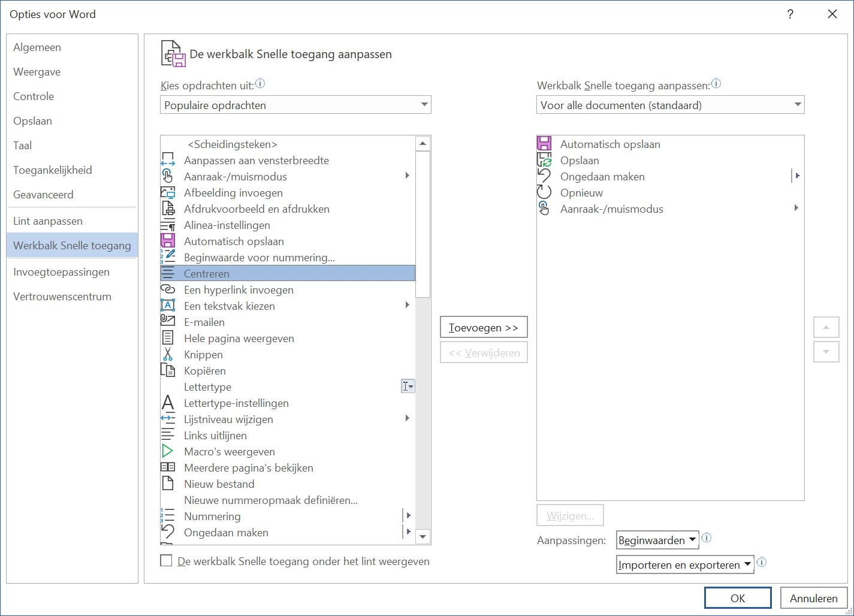The height and width of the screenshot is (616, 854).
Task: Click the Ongedaan maken icon in the left list
Action: pos(168,533)
